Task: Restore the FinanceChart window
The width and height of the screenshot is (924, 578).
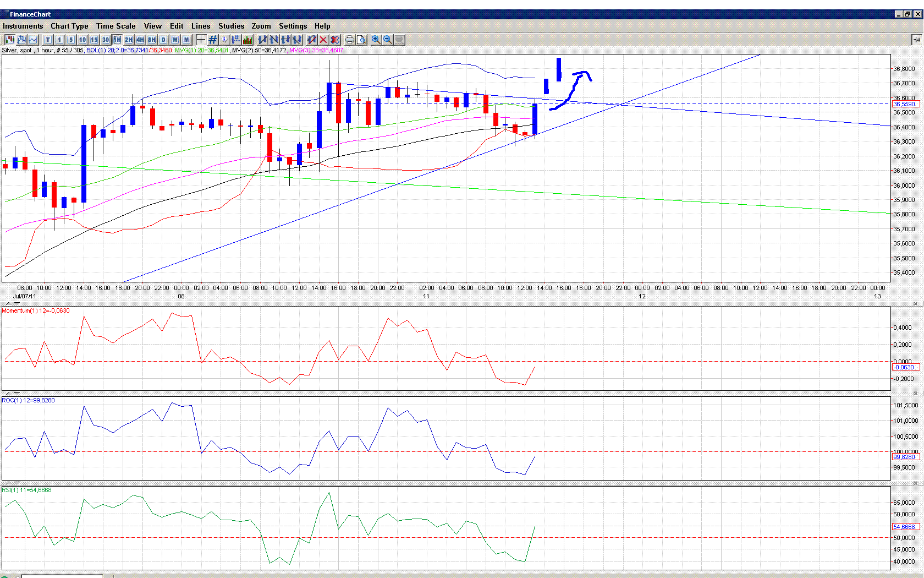Action: click(x=908, y=14)
